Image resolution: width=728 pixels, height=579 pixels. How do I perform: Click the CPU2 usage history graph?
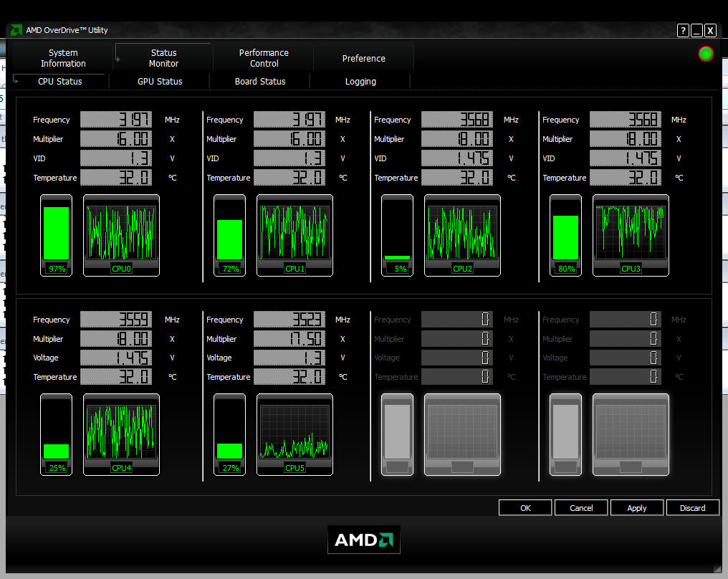pyautogui.click(x=462, y=236)
